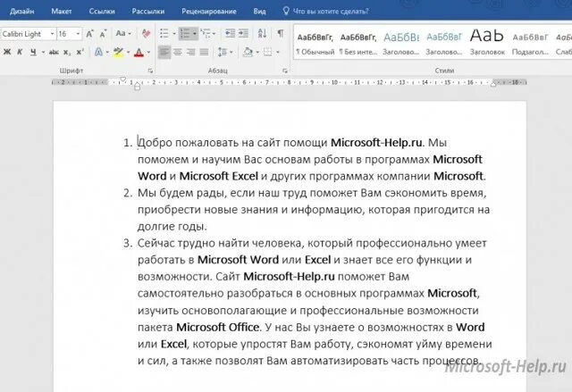Decrease paragraph indent
The height and width of the screenshot is (392, 572).
point(230,34)
